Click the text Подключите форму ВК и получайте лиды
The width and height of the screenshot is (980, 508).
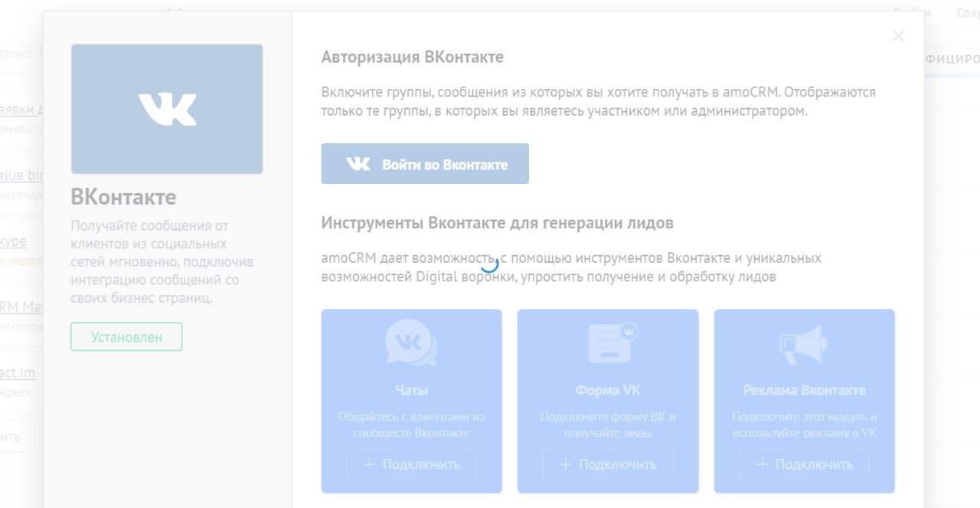coord(608,424)
